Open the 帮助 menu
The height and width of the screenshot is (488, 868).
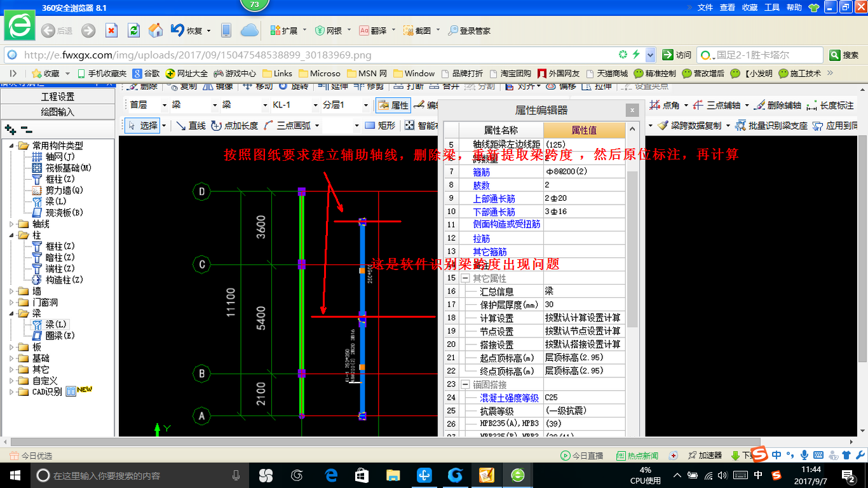pos(794,8)
